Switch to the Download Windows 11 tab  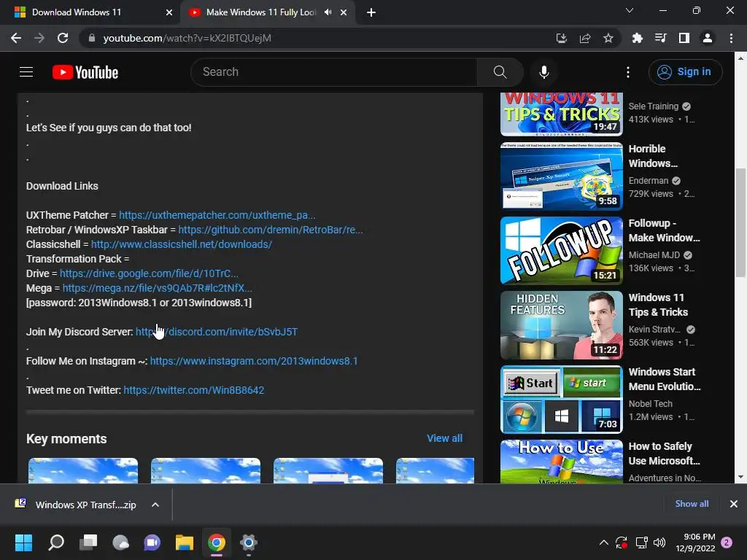pos(90,12)
